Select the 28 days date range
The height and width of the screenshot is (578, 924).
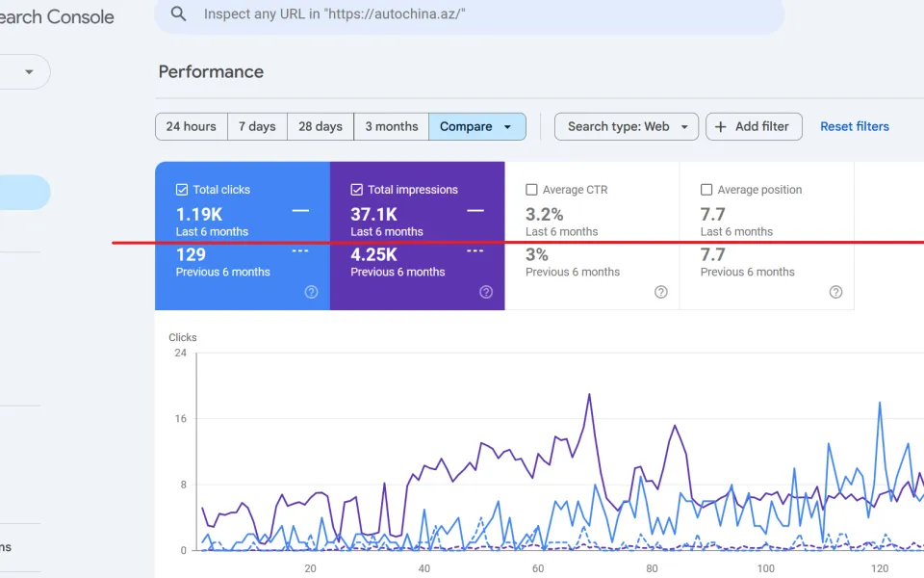point(321,127)
